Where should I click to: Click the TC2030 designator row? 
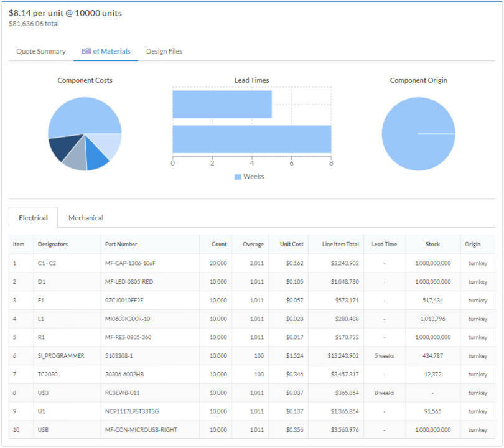[49, 375]
